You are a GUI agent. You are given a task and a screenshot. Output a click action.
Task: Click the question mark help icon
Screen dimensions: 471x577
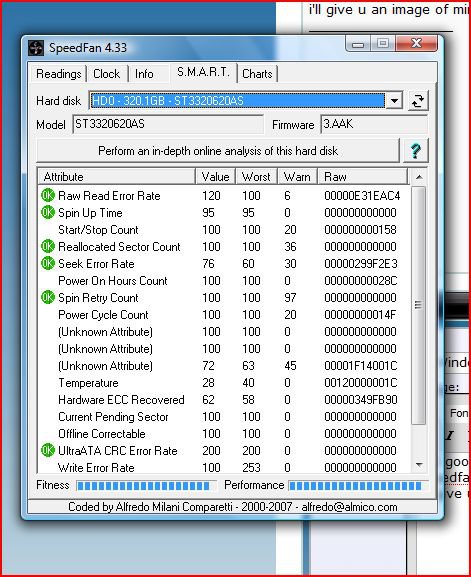tap(416, 151)
